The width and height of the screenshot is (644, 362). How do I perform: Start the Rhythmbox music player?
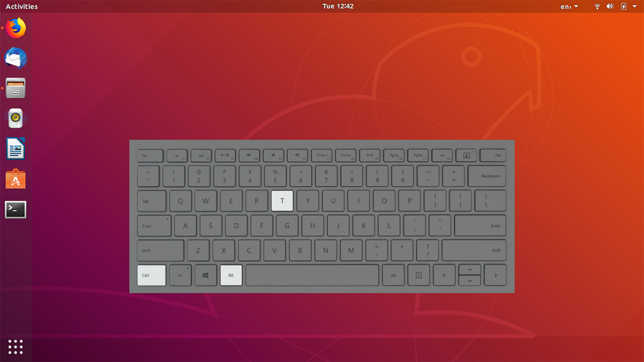tap(16, 119)
